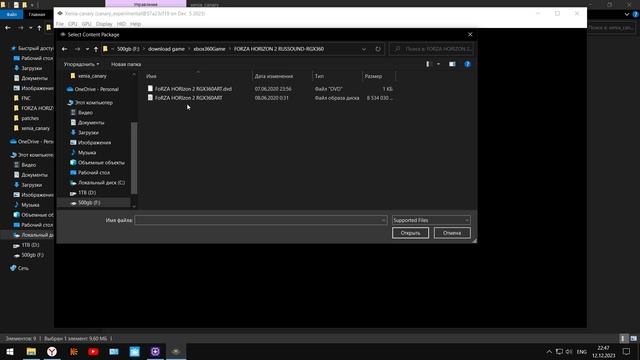Click the Открыть button

coord(410,233)
